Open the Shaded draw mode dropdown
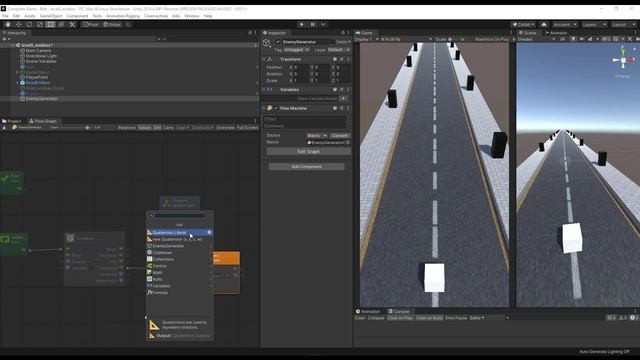The width and height of the screenshot is (640, 360). click(x=536, y=39)
